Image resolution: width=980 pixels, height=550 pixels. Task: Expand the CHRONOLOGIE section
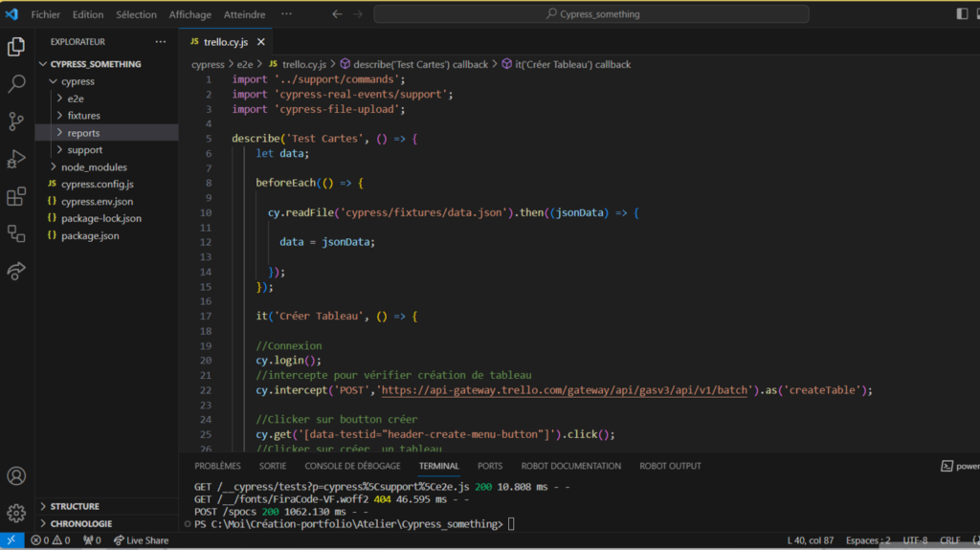[80, 523]
